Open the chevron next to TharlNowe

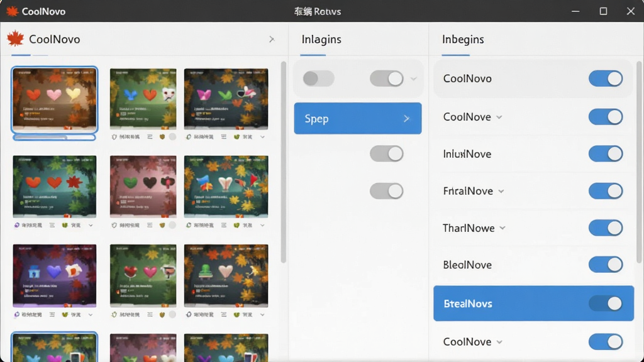point(502,228)
